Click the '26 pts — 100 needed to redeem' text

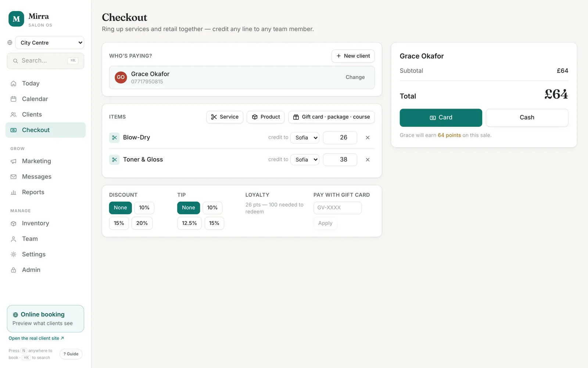click(x=275, y=208)
